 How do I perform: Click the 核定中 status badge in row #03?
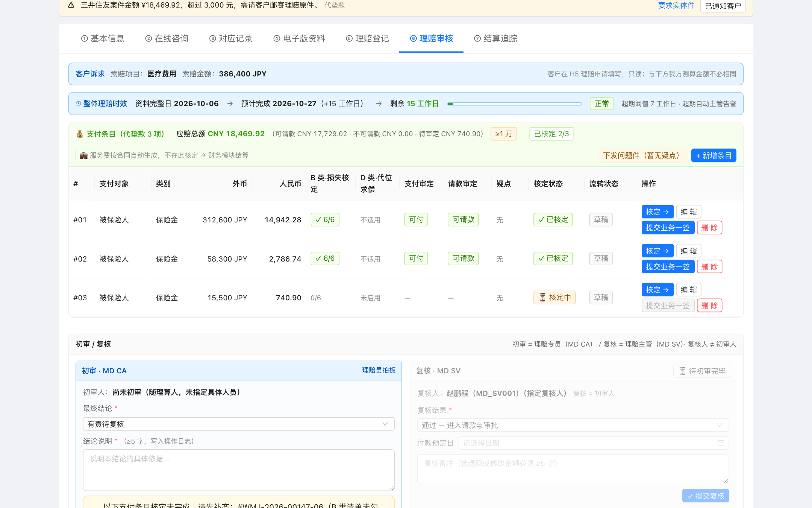[554, 298]
